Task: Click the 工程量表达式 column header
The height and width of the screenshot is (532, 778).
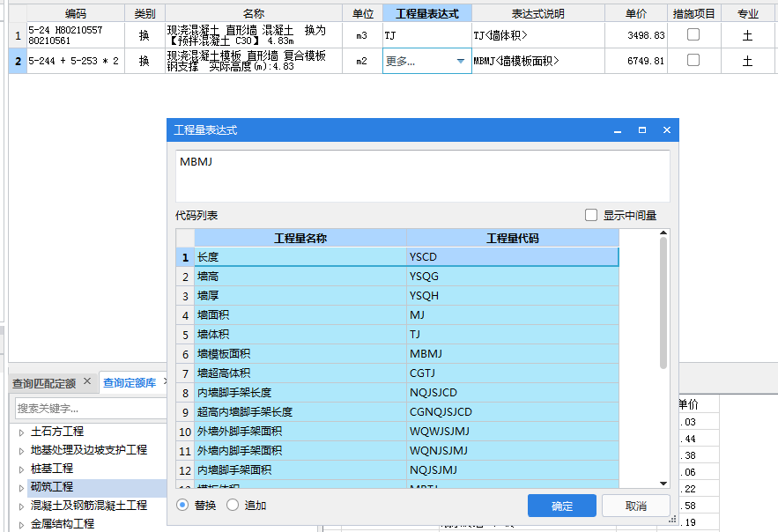Action: 427,13
